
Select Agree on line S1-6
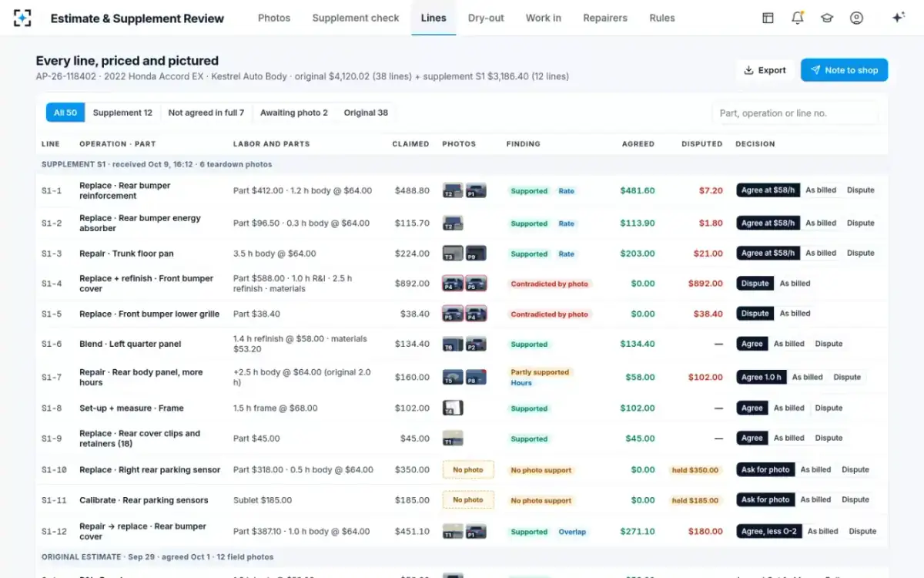pyautogui.click(x=752, y=344)
